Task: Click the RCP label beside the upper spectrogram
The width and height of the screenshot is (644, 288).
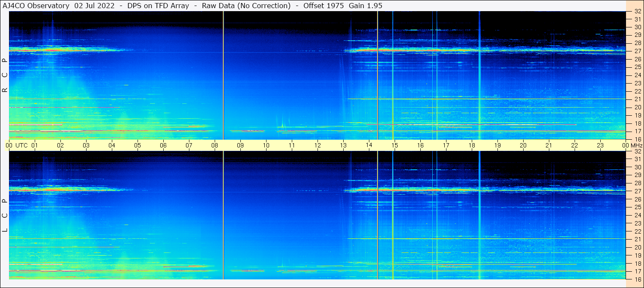Action: coord(5,75)
